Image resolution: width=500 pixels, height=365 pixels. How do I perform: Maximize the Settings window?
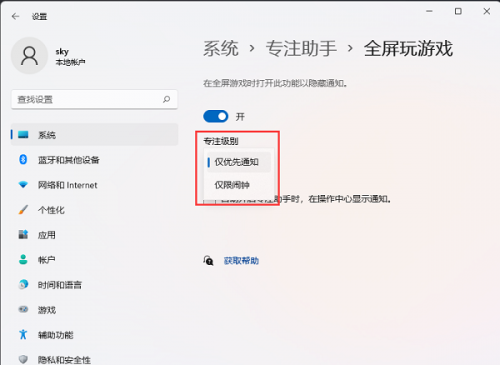coord(458,11)
